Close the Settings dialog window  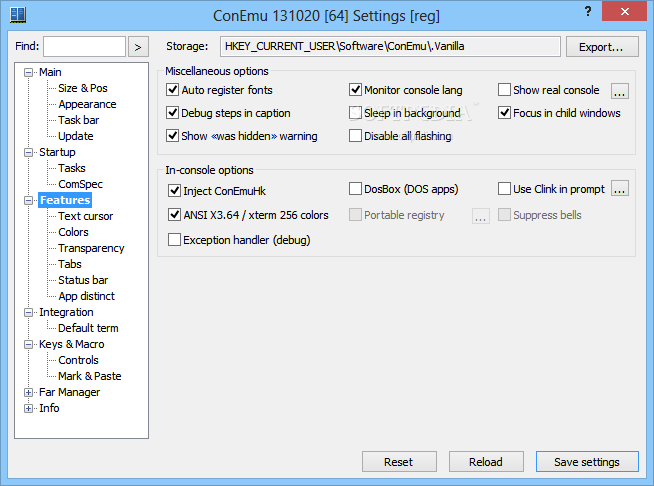tap(624, 11)
